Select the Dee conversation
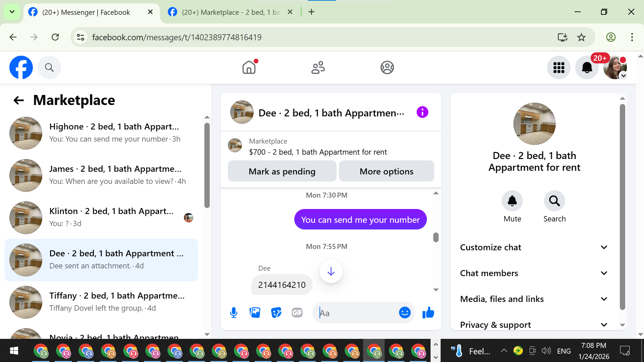The width and height of the screenshot is (644, 362). pyautogui.click(x=101, y=260)
